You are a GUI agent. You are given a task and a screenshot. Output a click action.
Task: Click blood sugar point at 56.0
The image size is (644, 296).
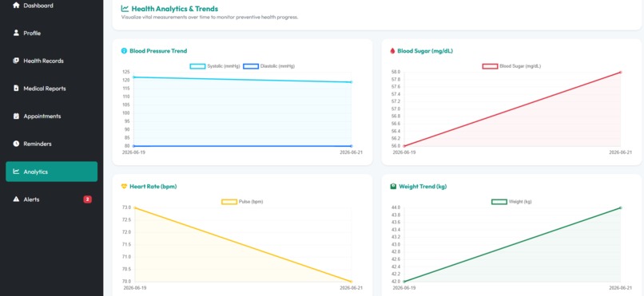(x=404, y=146)
